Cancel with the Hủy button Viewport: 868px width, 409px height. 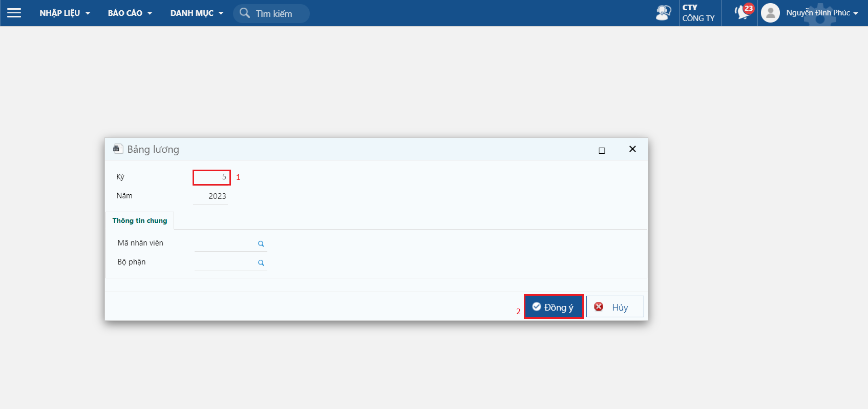(615, 307)
